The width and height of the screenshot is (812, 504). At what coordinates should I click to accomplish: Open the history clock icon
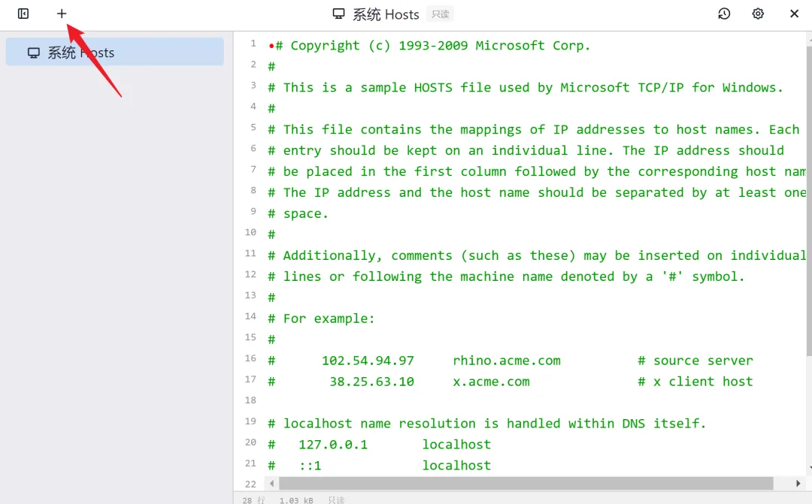click(724, 14)
